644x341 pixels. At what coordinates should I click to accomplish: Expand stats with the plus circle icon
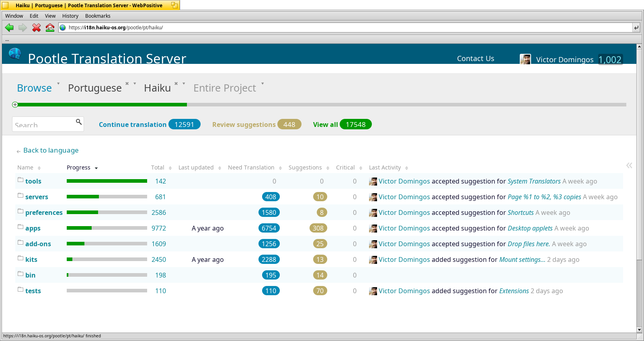pyautogui.click(x=15, y=105)
